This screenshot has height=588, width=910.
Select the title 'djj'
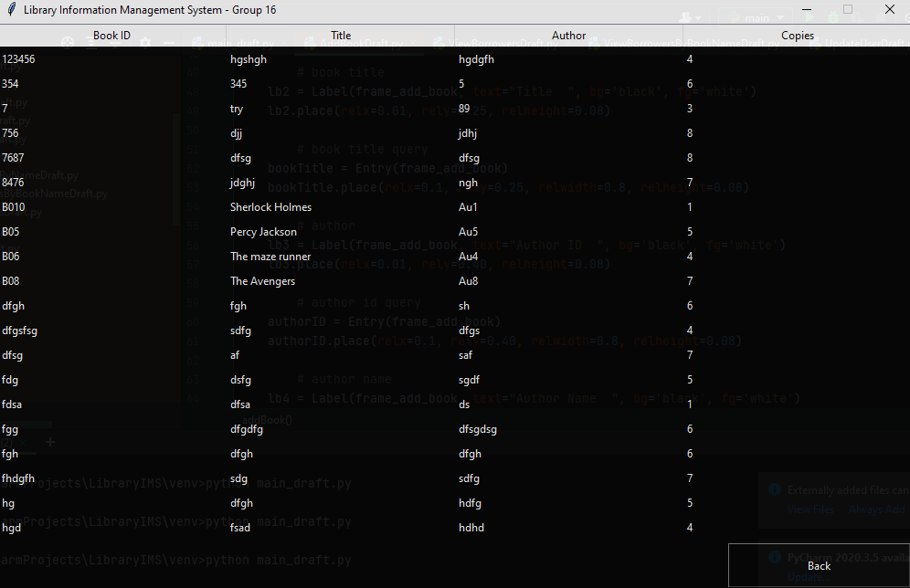237,133
